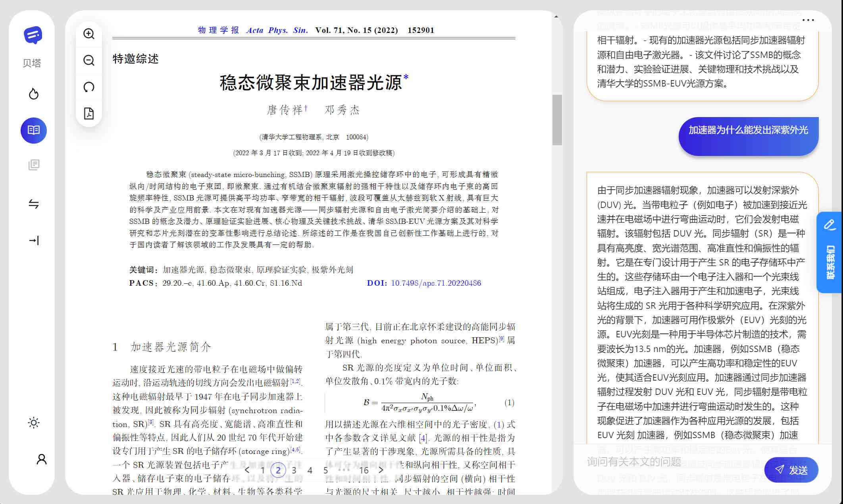Image resolution: width=843 pixels, height=504 pixels.
Task: Zoom out of the PDF document
Action: (x=89, y=60)
